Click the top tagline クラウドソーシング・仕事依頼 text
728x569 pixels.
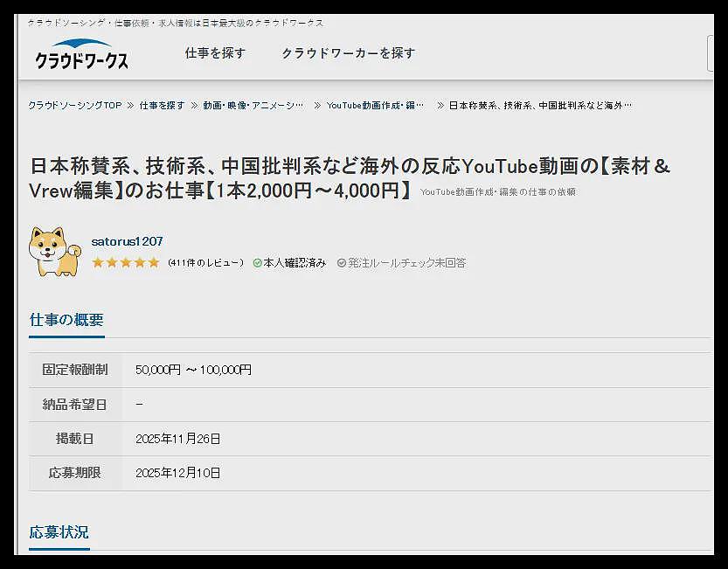point(176,23)
